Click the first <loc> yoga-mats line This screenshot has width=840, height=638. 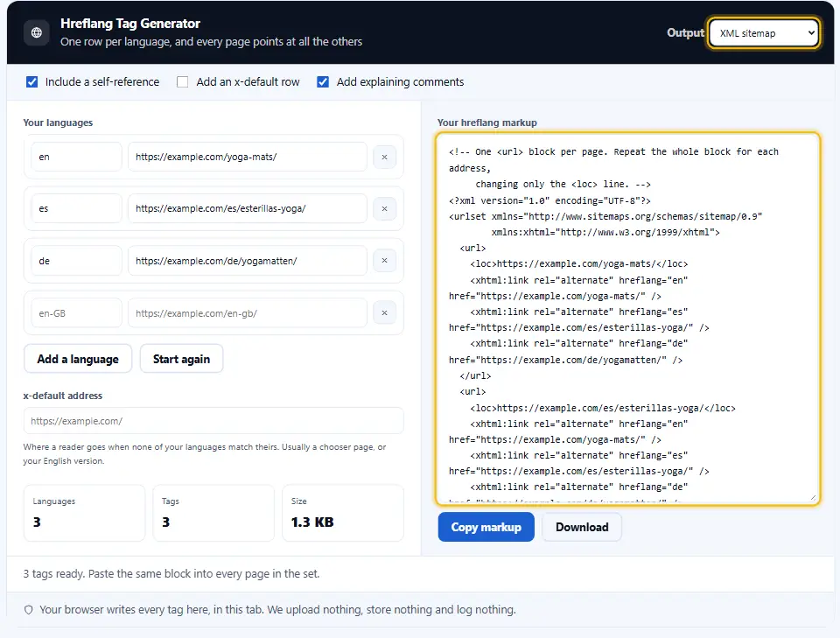point(578,264)
